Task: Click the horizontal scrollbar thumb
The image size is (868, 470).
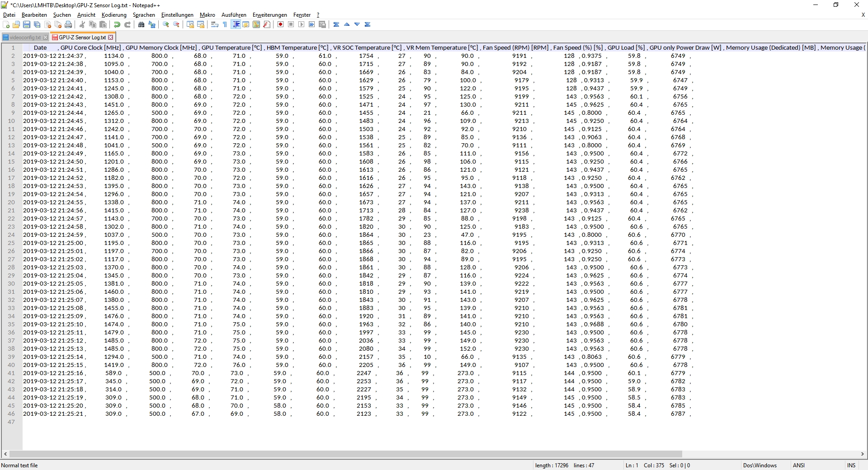Action: 346,454
